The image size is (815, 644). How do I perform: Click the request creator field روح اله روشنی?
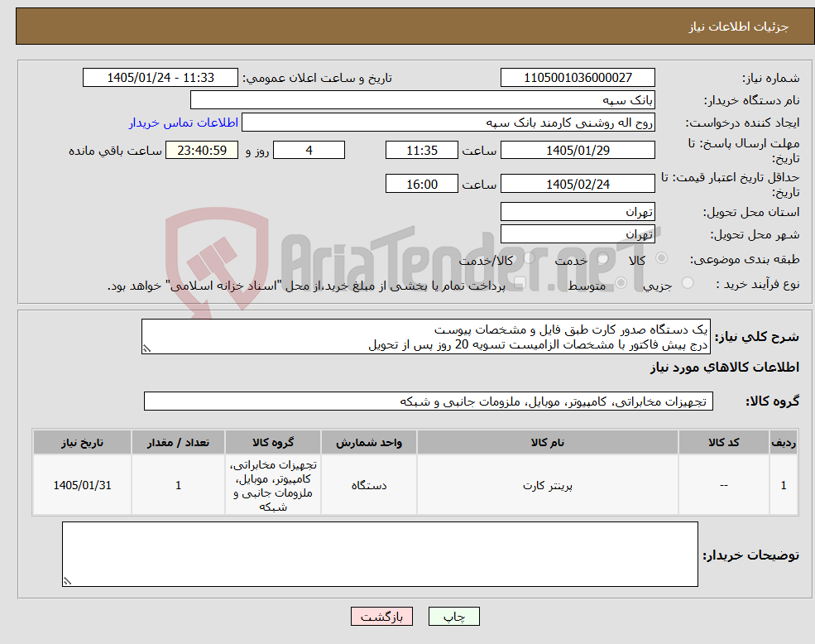click(x=448, y=123)
